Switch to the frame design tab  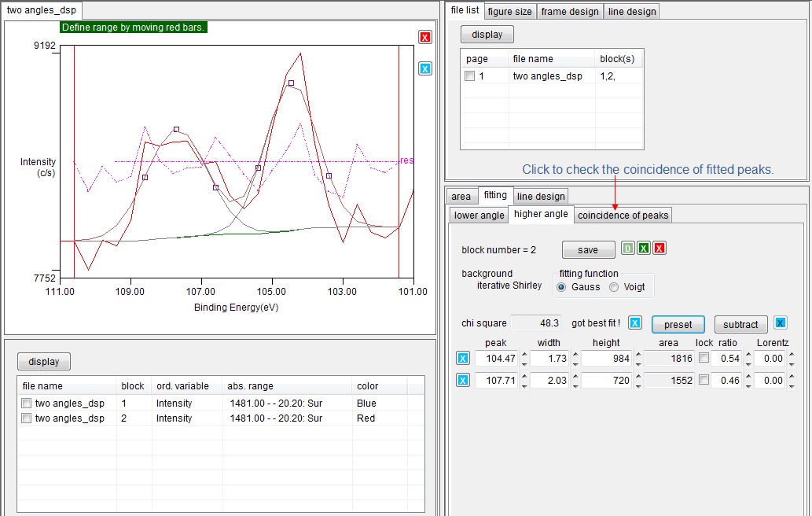570,11
